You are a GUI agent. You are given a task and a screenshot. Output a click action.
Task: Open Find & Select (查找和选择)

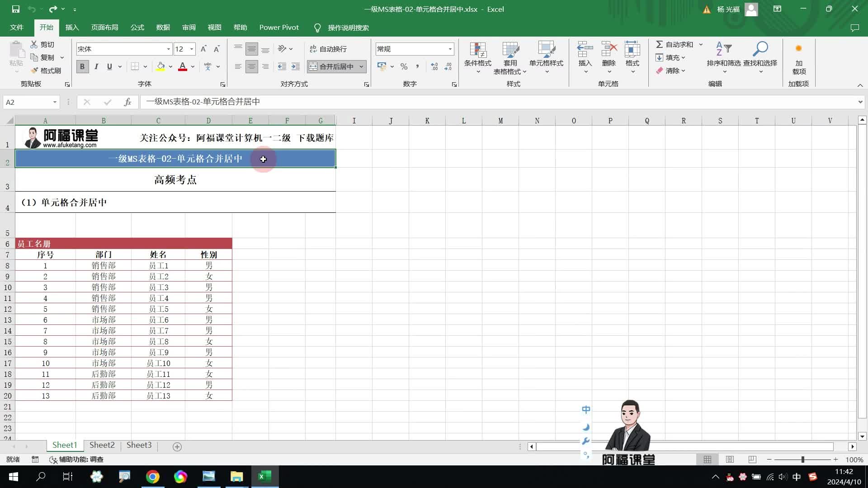tap(760, 58)
